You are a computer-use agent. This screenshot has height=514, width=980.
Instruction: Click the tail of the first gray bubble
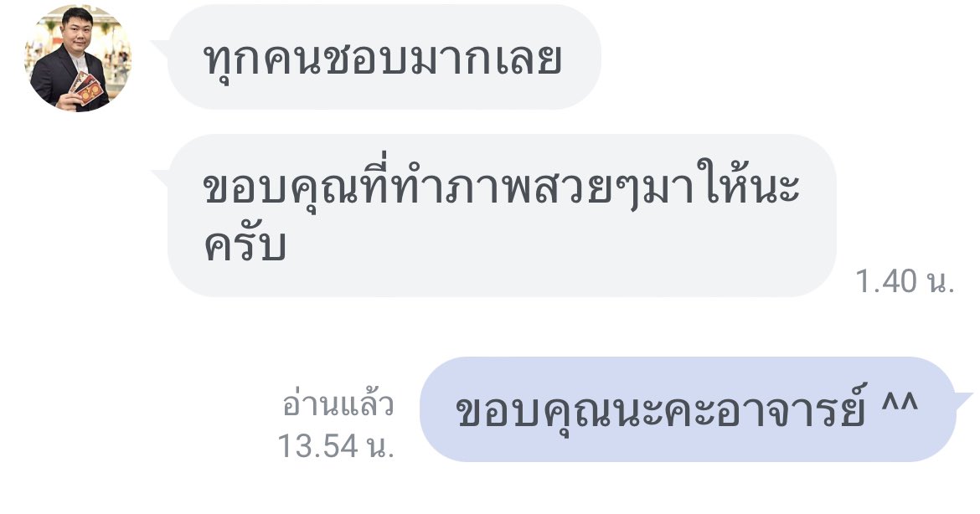tap(162, 47)
